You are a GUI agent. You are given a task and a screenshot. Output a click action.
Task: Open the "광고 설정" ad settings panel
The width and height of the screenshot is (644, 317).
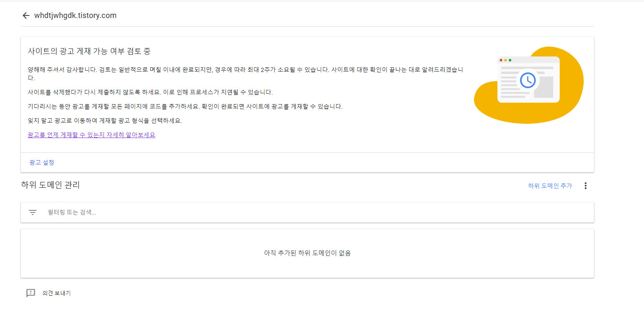41,162
